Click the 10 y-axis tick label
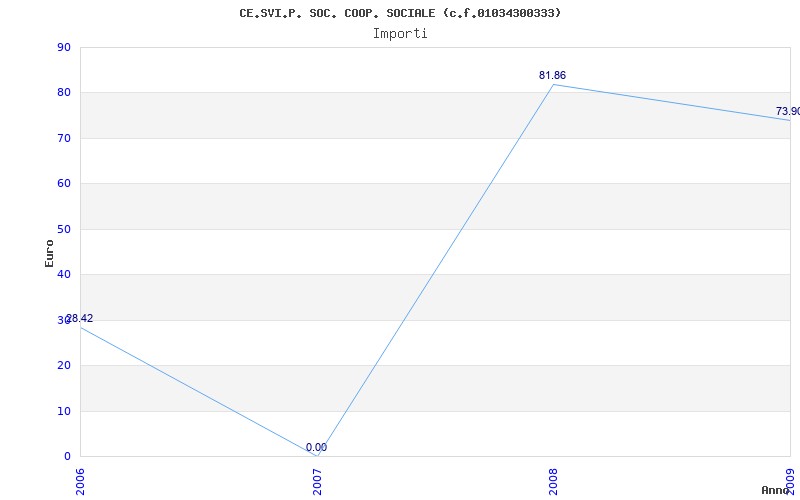 coord(64,411)
